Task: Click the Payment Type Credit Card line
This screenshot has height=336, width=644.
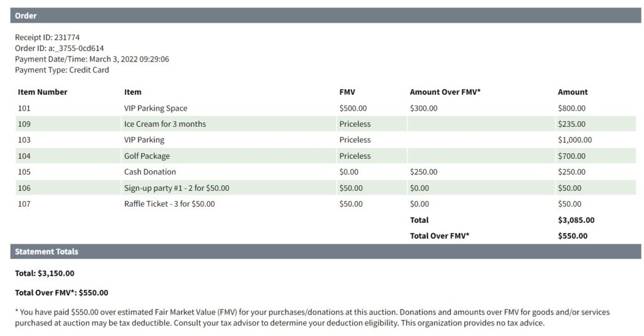Action: click(x=62, y=70)
